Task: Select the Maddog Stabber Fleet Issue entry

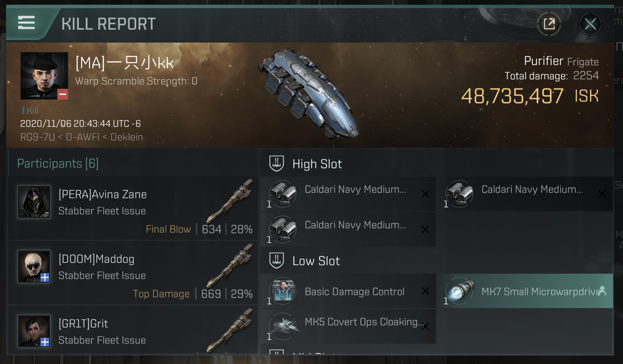Action: tap(133, 273)
